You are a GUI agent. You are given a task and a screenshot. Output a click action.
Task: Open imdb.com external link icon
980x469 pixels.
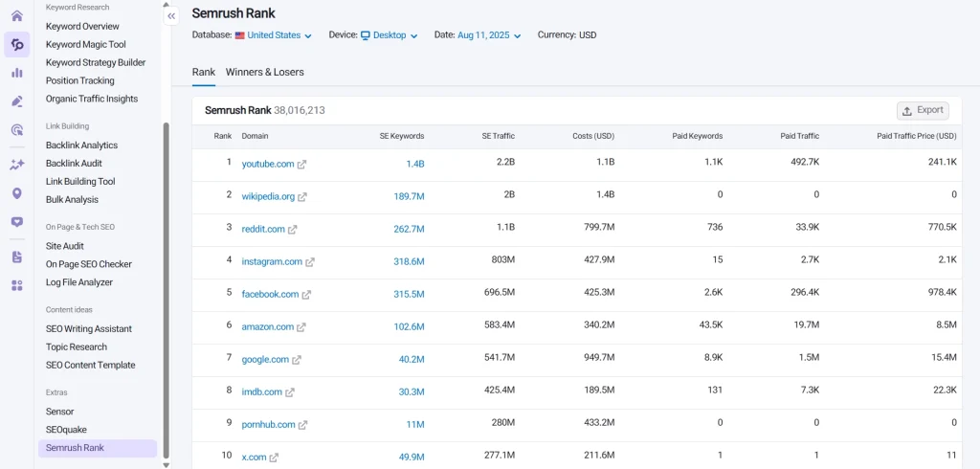[x=290, y=392]
